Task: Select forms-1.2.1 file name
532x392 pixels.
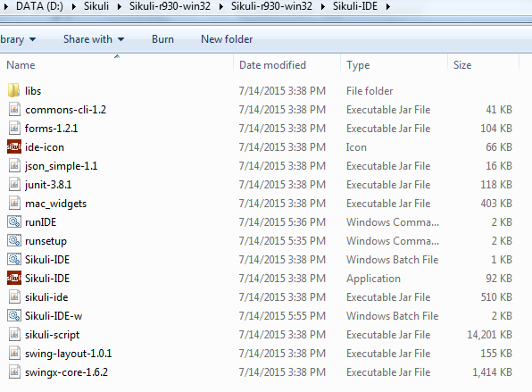Action: coord(51,129)
